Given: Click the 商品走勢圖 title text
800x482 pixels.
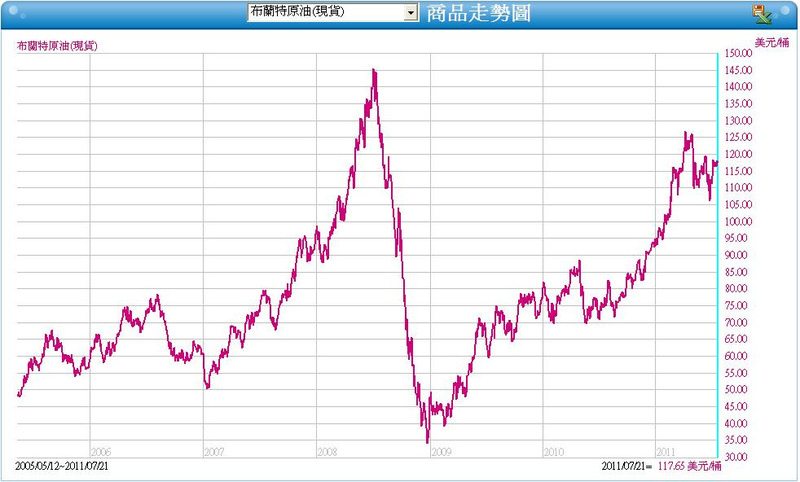Looking at the screenshot, I should coord(478,13).
